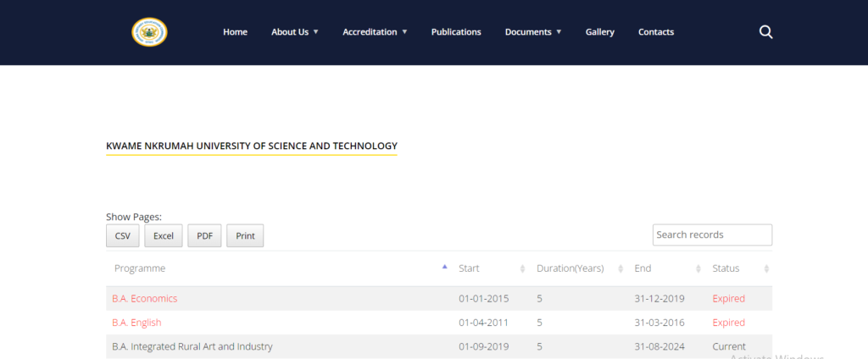Click the Current status cell
The image size is (868, 359).
pyautogui.click(x=728, y=347)
